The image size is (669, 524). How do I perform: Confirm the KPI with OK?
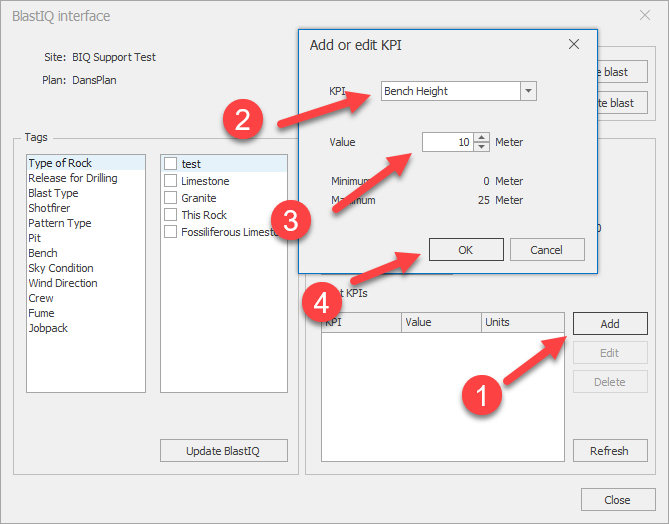466,250
